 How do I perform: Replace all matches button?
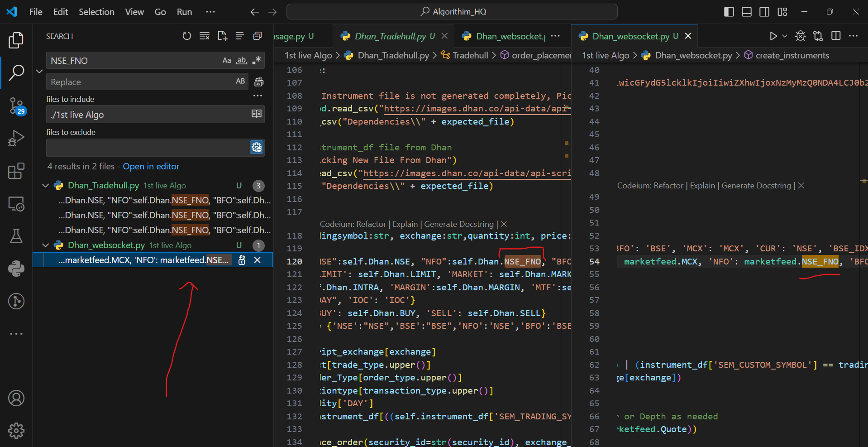click(259, 82)
